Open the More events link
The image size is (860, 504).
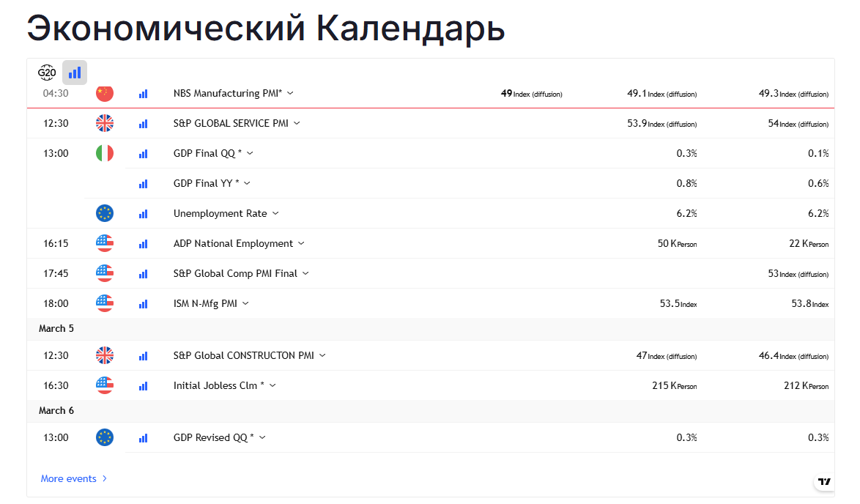click(x=74, y=478)
